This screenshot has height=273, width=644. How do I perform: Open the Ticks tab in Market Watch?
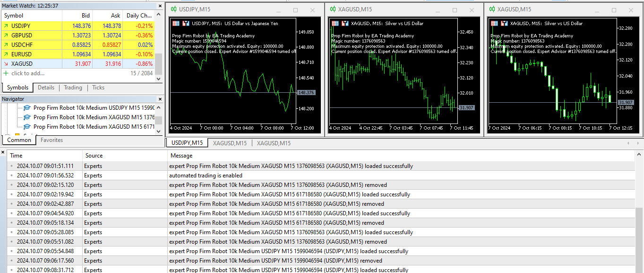click(x=98, y=88)
